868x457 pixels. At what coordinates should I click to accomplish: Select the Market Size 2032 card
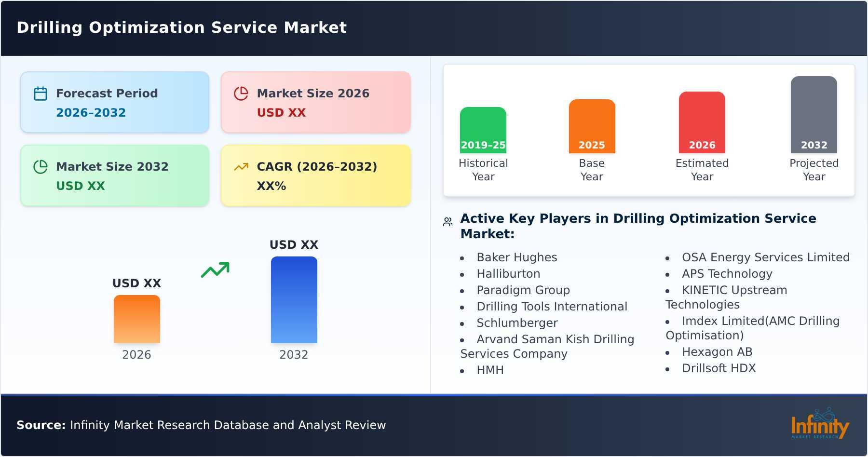(x=115, y=175)
